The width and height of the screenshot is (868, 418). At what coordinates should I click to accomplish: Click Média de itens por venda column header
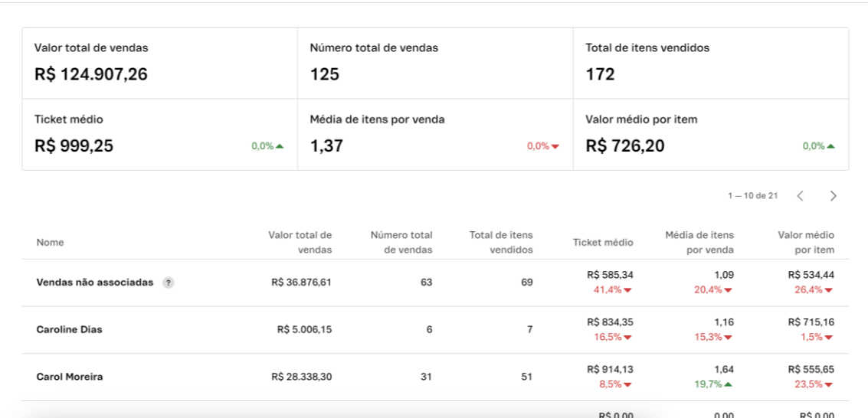[x=699, y=242]
